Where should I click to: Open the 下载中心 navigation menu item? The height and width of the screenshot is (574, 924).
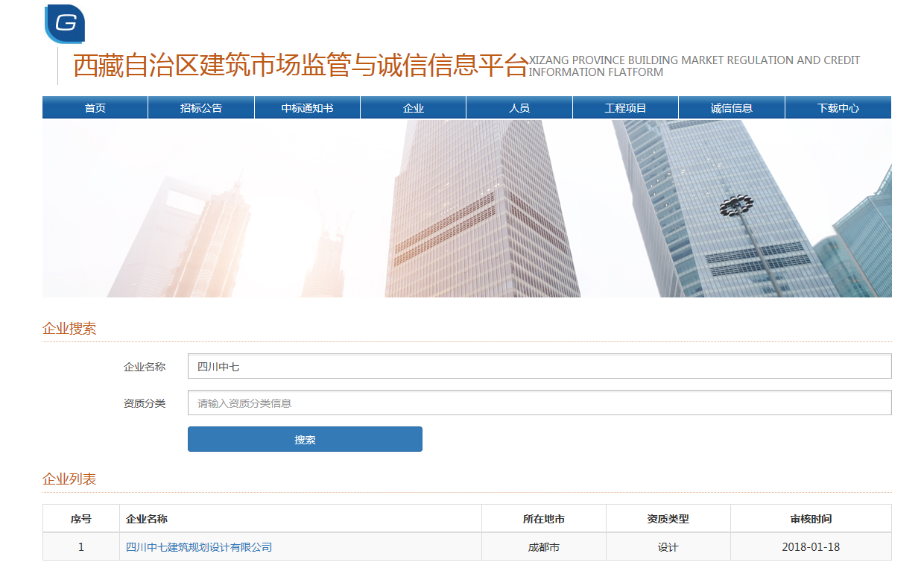click(837, 107)
